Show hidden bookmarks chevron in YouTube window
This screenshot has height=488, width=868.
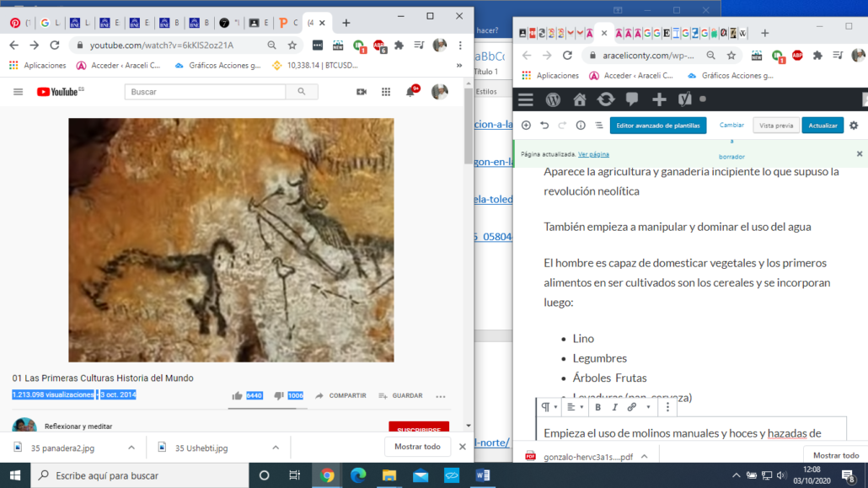(459, 66)
